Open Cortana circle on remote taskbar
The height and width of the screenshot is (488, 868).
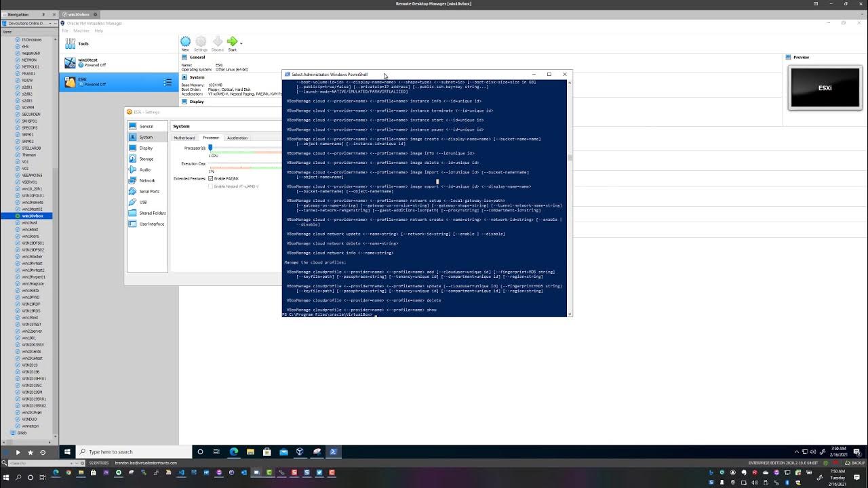200,451
